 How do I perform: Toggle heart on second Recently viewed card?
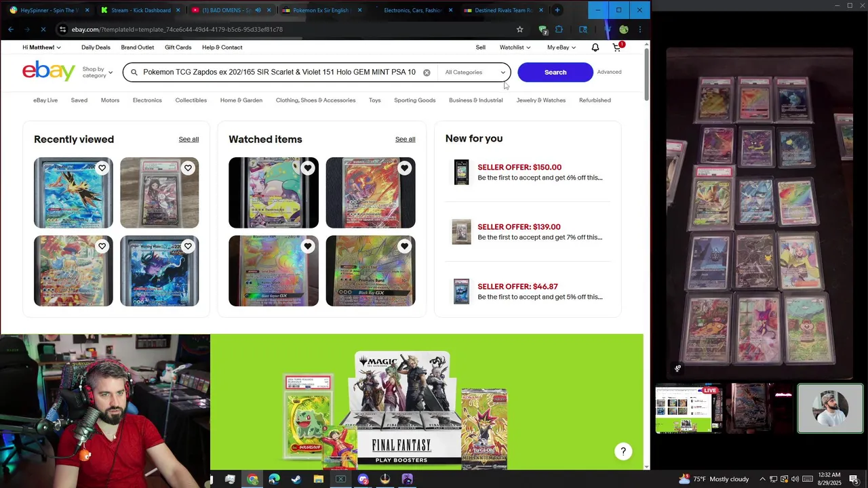(188, 168)
